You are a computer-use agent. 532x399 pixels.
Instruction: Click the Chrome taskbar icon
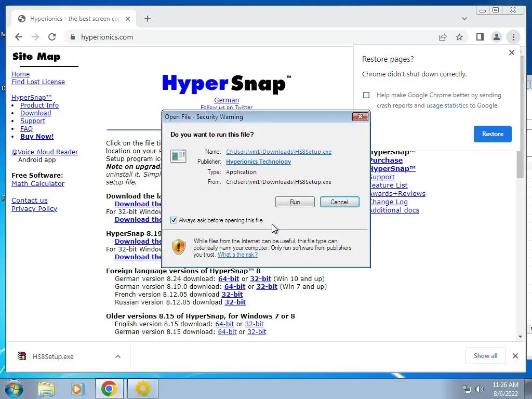(x=109, y=389)
